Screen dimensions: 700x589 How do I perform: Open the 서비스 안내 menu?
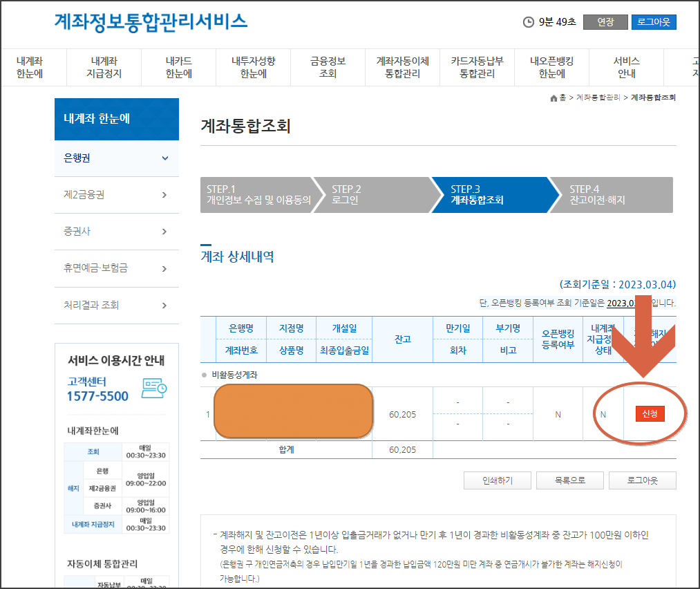point(626,68)
